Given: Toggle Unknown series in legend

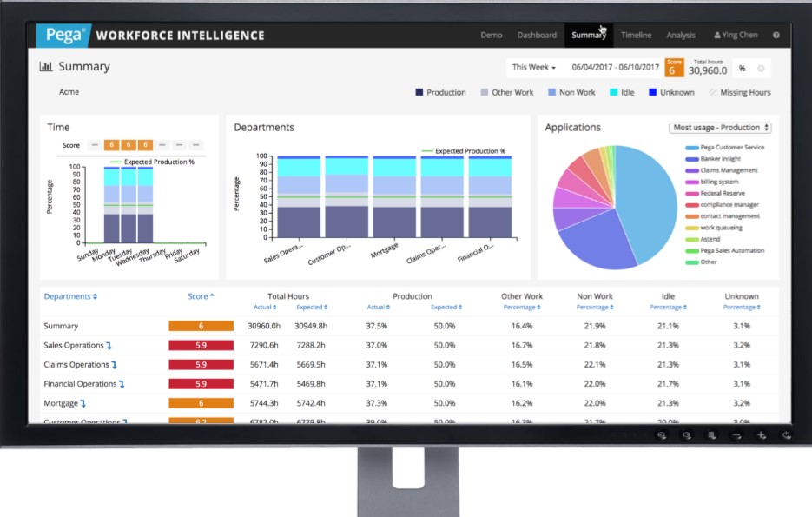Looking at the screenshot, I should 671,92.
